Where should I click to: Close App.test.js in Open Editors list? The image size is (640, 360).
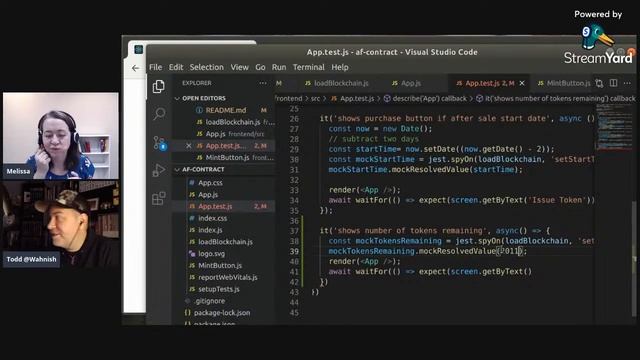coord(189,146)
